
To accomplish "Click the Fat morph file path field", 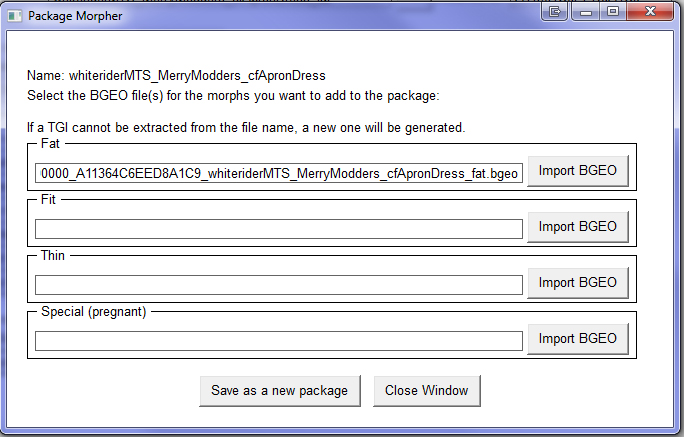I will [279, 173].
